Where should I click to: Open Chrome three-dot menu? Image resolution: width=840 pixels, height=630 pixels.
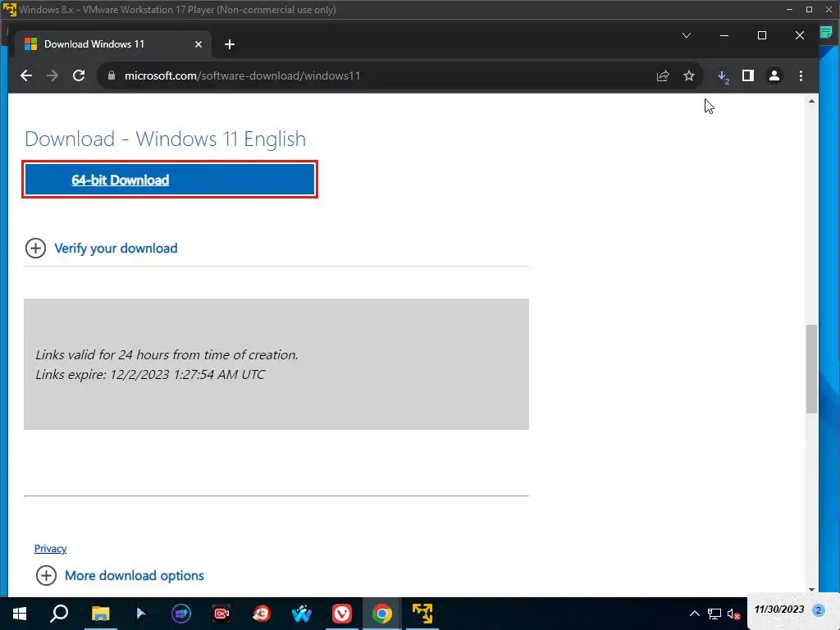[801, 75]
